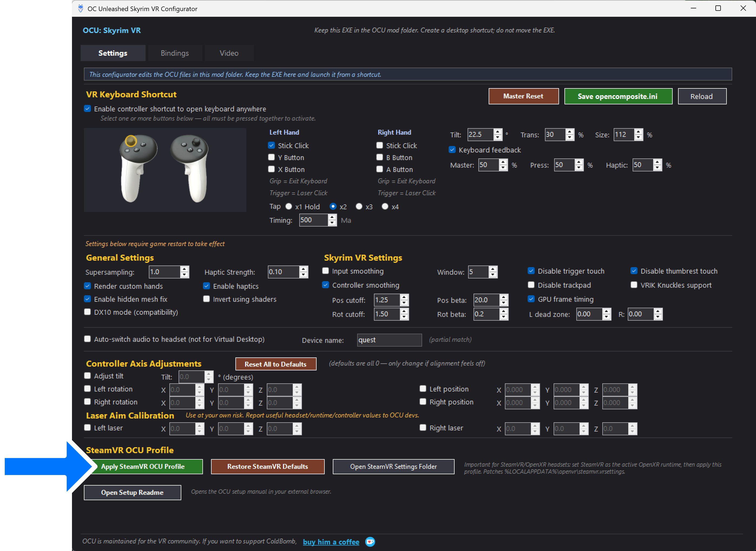Toggle Enable haptics checkbox
Image resolution: width=756 pixels, height=551 pixels.
tap(207, 286)
